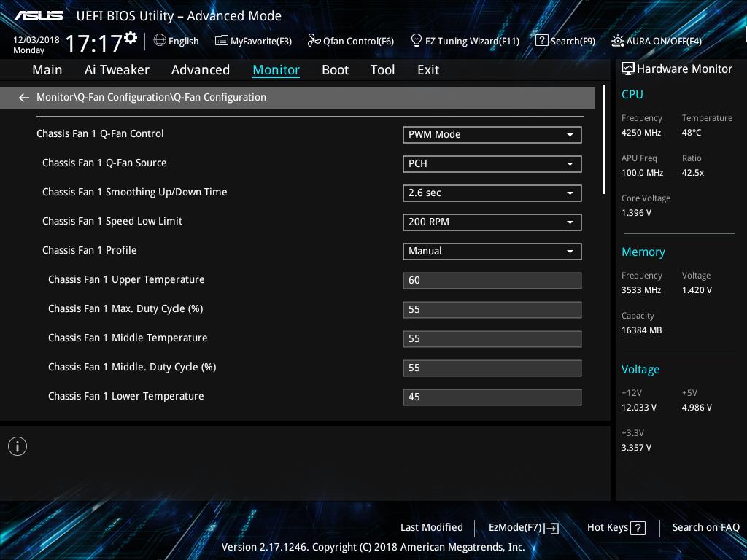Click the 12.033 V reading
Screen dimensions: 747x560
(638, 408)
